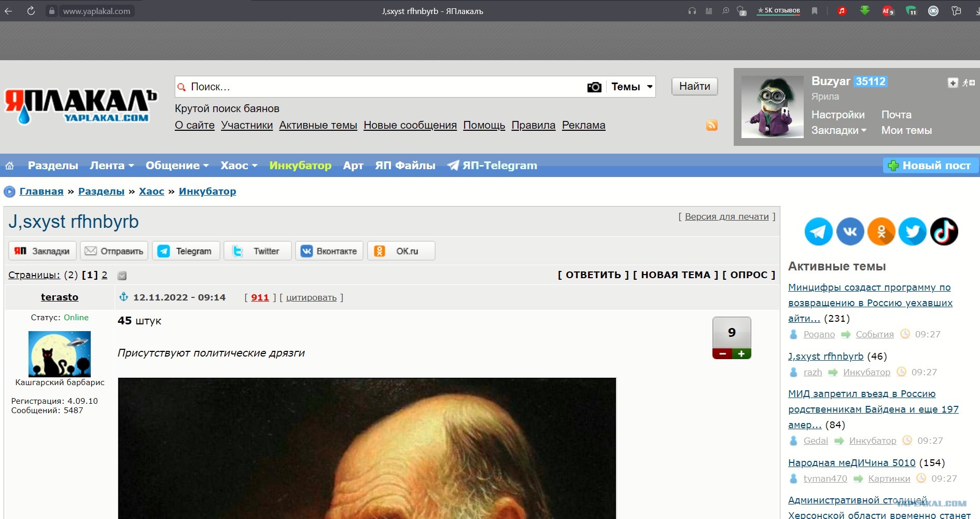Click the TikTok round icon
The image size is (980, 519).
point(944,231)
